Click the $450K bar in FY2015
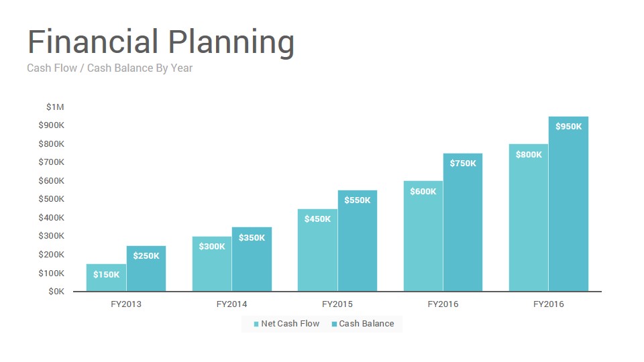The height and width of the screenshot is (362, 644). pos(317,250)
